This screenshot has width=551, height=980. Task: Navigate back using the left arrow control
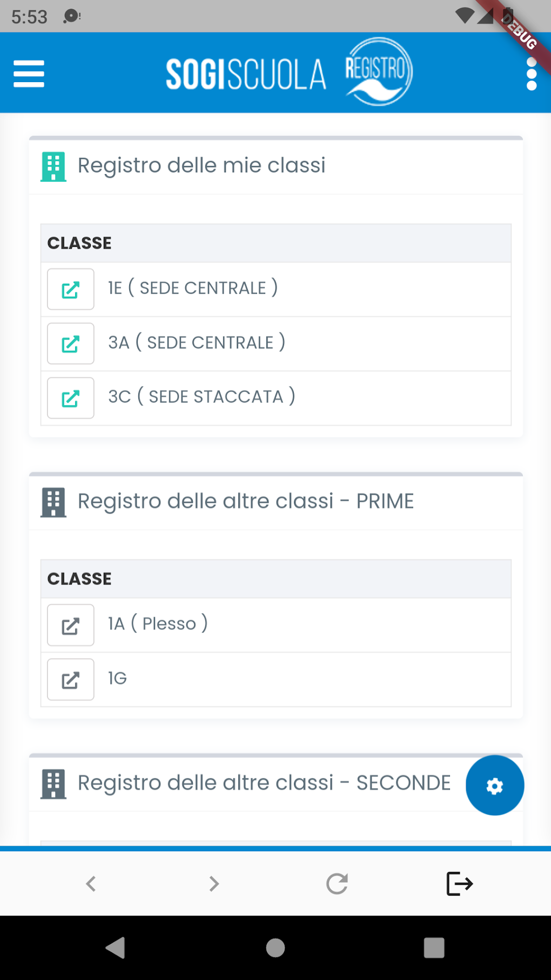(x=91, y=884)
